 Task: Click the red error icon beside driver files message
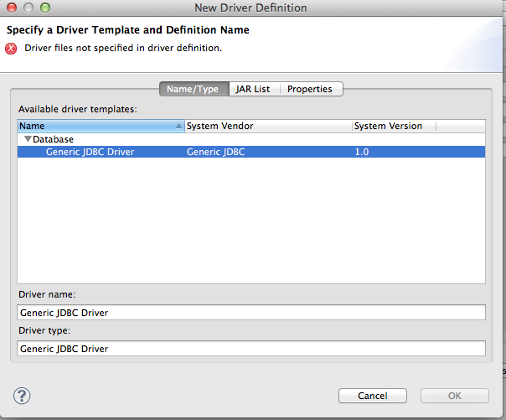[x=11, y=49]
